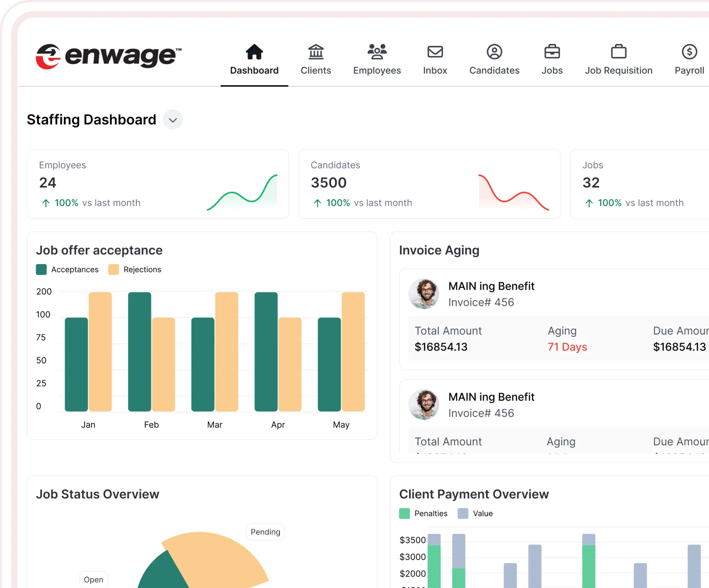Screen dimensions: 709x588
Task: Click the enwage logo
Action: point(109,56)
